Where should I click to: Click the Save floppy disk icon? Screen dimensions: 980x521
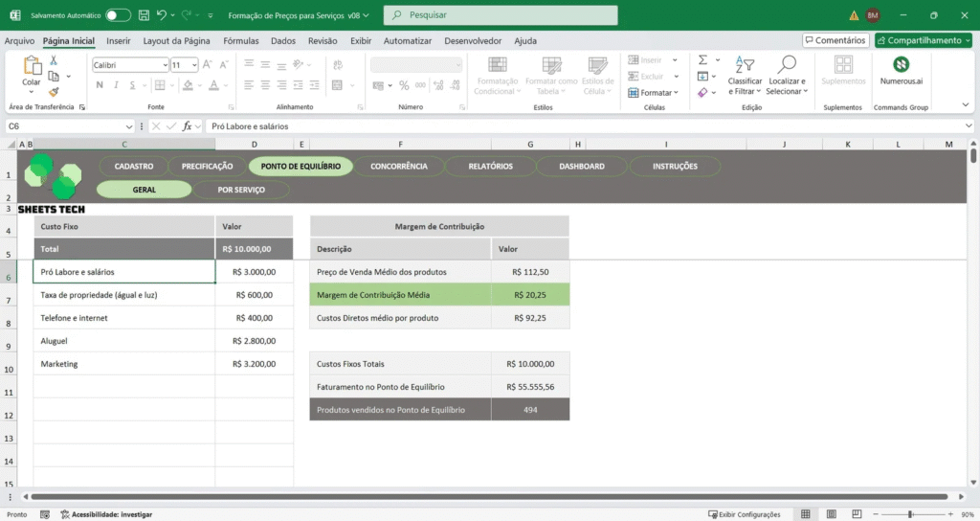[x=143, y=15]
